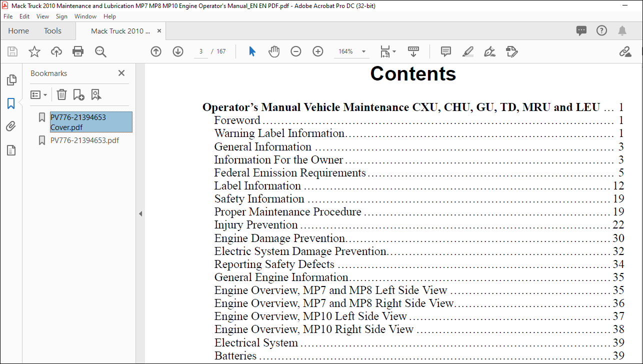Click the page number field

(x=201, y=51)
